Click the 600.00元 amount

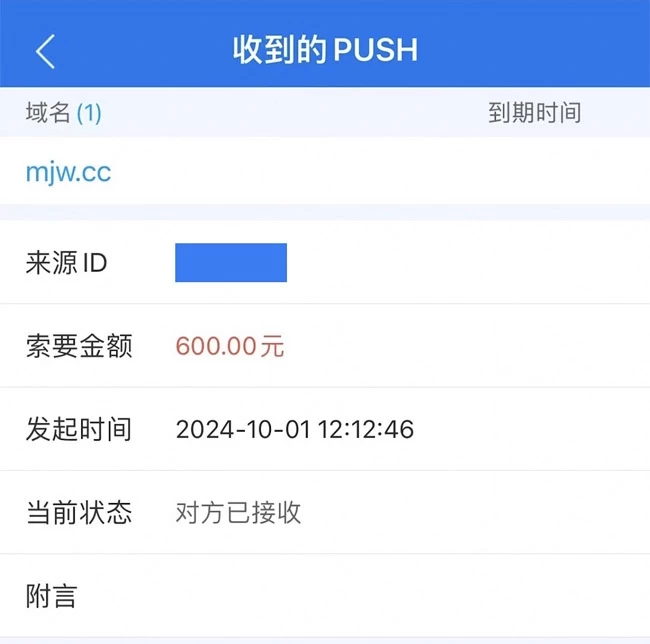click(x=230, y=346)
